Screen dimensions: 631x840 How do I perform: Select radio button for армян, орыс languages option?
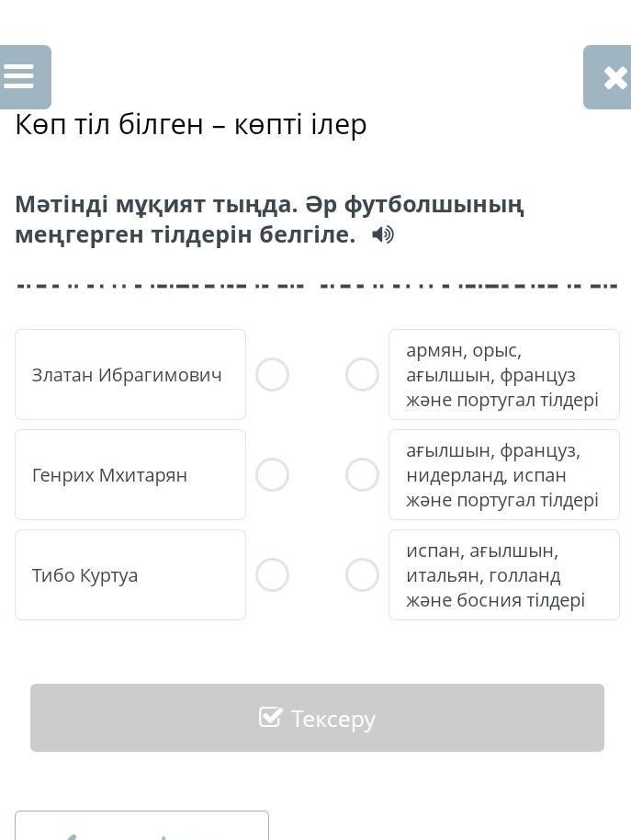click(362, 375)
